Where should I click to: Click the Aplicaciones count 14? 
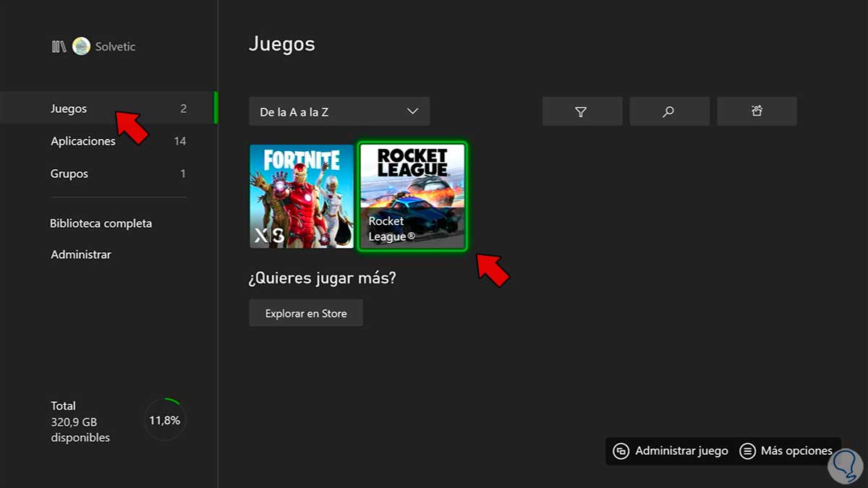(180, 141)
